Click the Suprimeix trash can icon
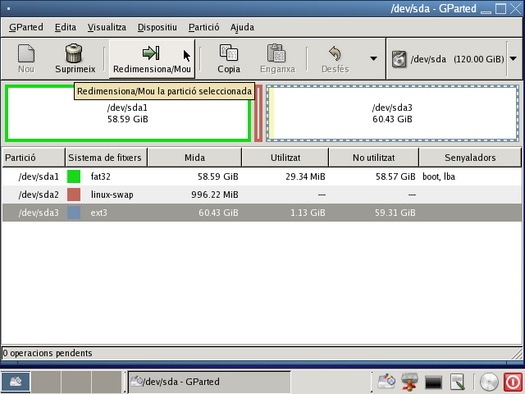Screen dimensions: 525x394 [74, 53]
